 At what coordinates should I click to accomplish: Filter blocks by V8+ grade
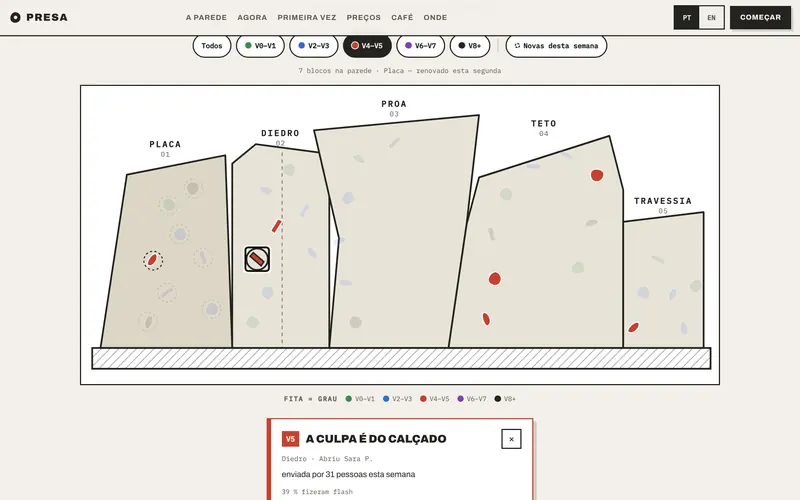pyautogui.click(x=470, y=46)
